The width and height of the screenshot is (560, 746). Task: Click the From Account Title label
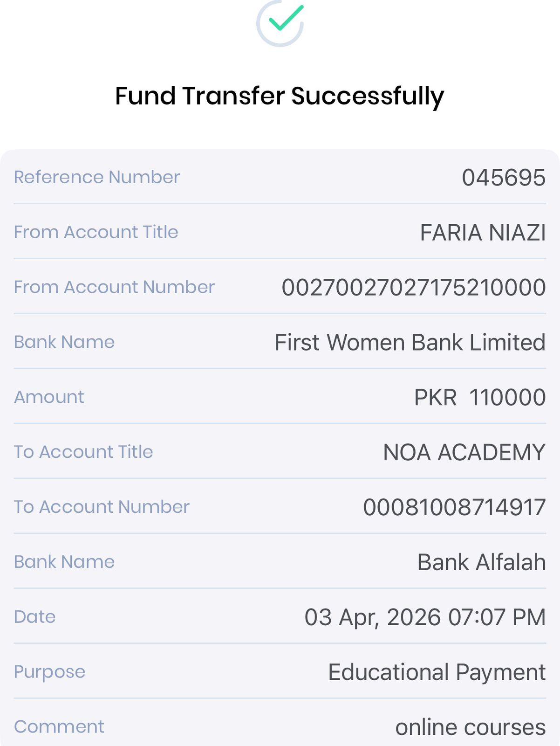point(96,232)
